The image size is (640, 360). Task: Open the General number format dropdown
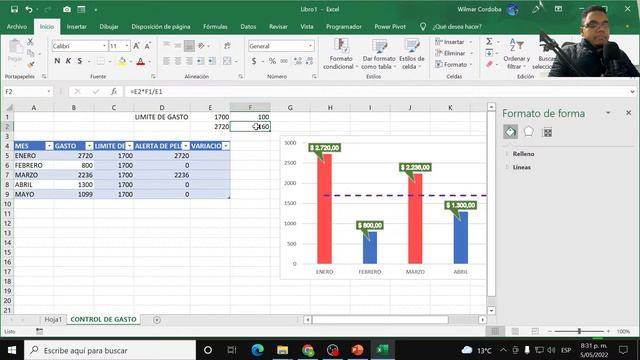point(310,46)
